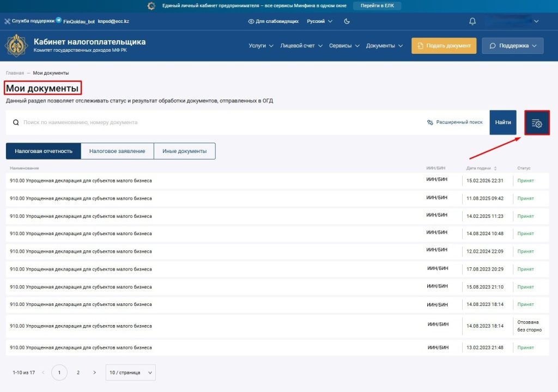
Task: Go to page 2 of the document list
Action: pyautogui.click(x=77, y=372)
